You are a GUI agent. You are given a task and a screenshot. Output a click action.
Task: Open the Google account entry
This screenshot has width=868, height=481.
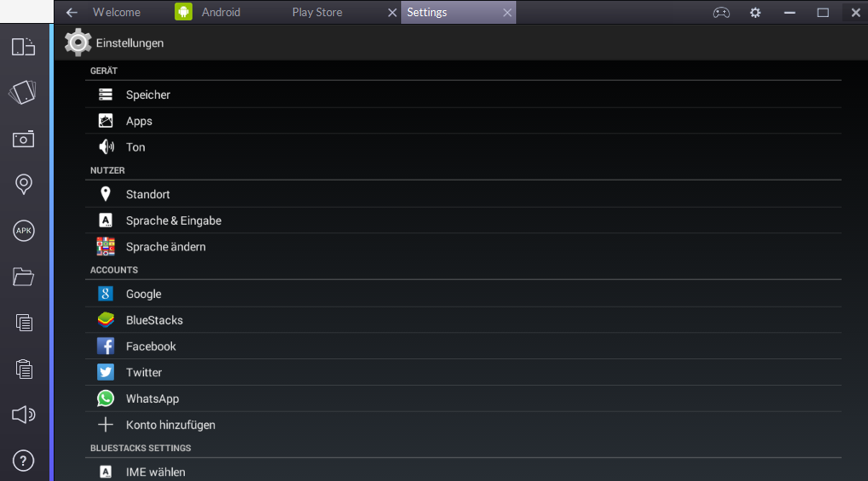click(463, 294)
